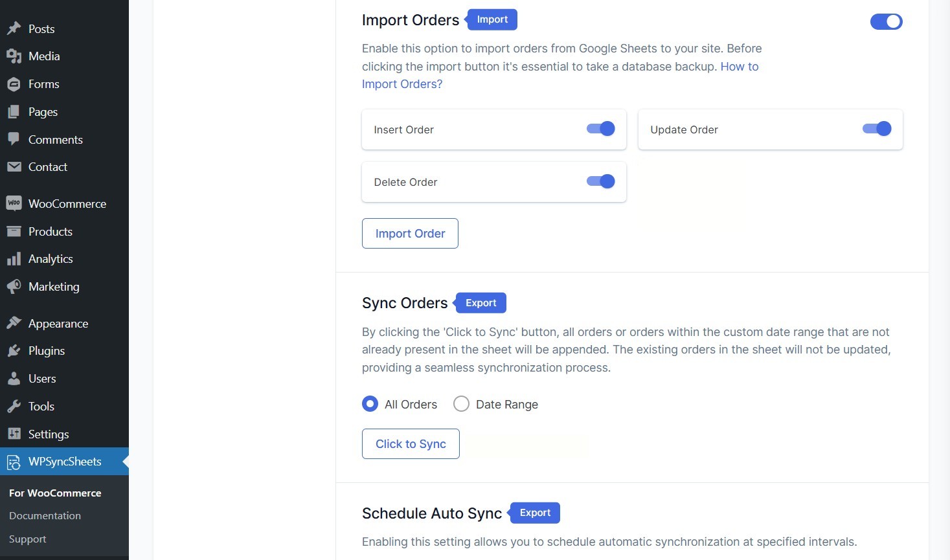Open Marketing menu item

coord(64,286)
